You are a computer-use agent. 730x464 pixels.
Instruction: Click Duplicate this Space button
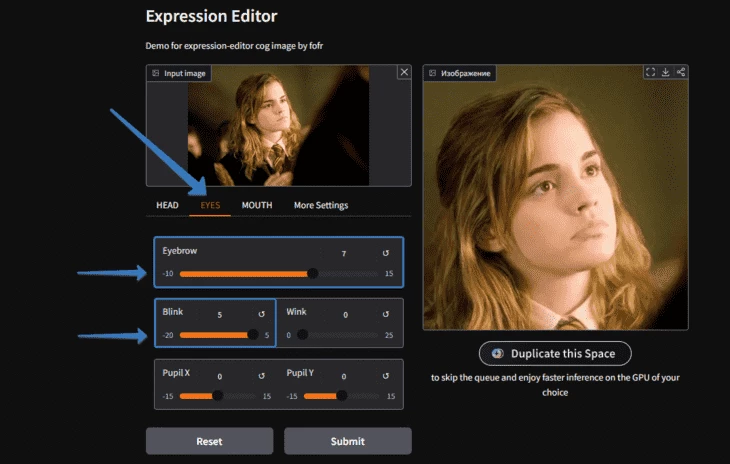click(555, 354)
